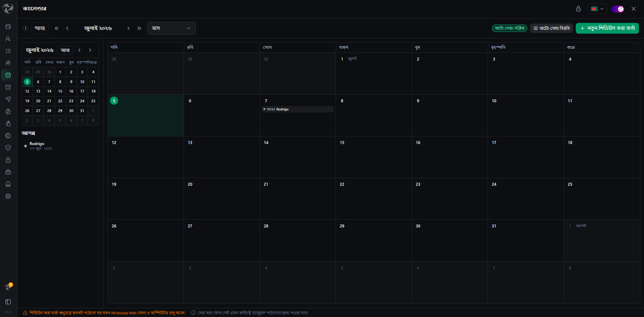The height and width of the screenshot is (317, 644).
Task: Open the paper-plane send icon
Action: [8, 99]
